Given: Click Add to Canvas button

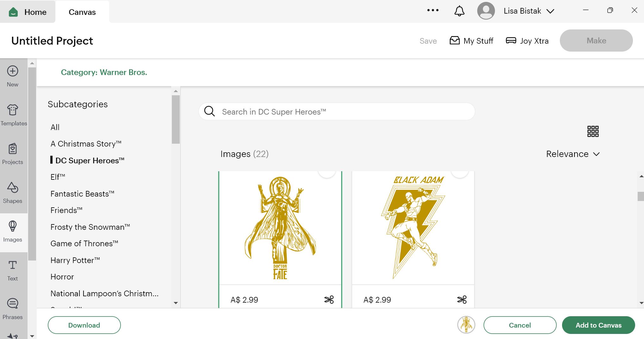Looking at the screenshot, I should click(598, 325).
